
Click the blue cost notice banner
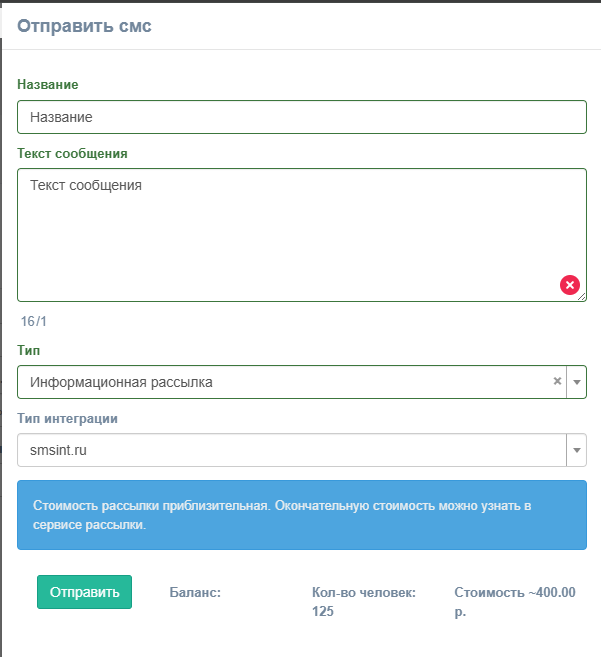click(x=302, y=515)
